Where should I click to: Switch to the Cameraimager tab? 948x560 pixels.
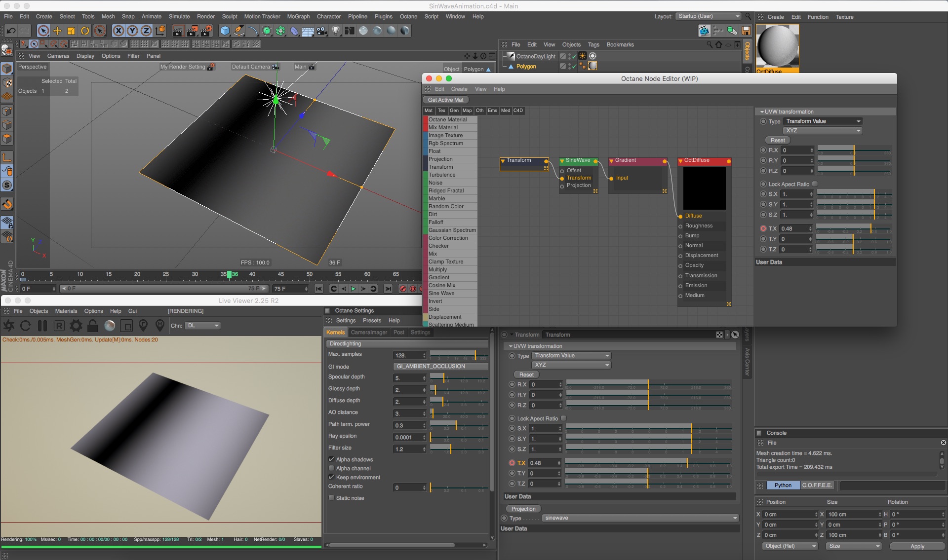click(x=368, y=332)
